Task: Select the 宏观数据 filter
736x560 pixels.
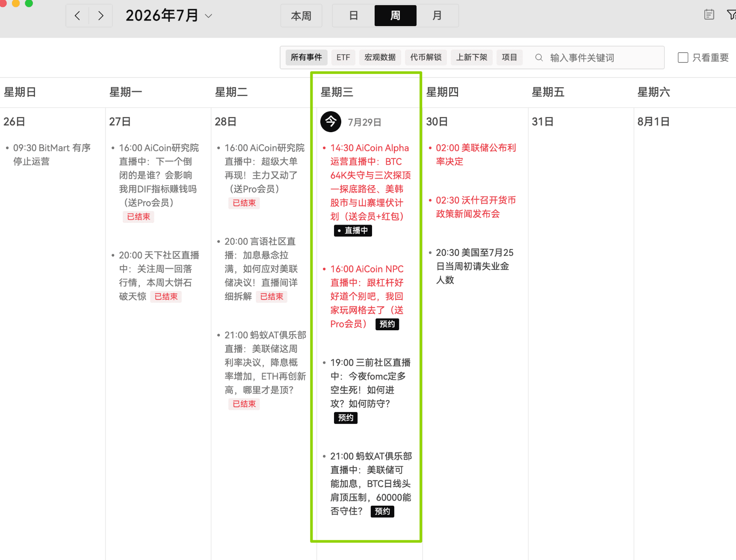Action: click(380, 57)
